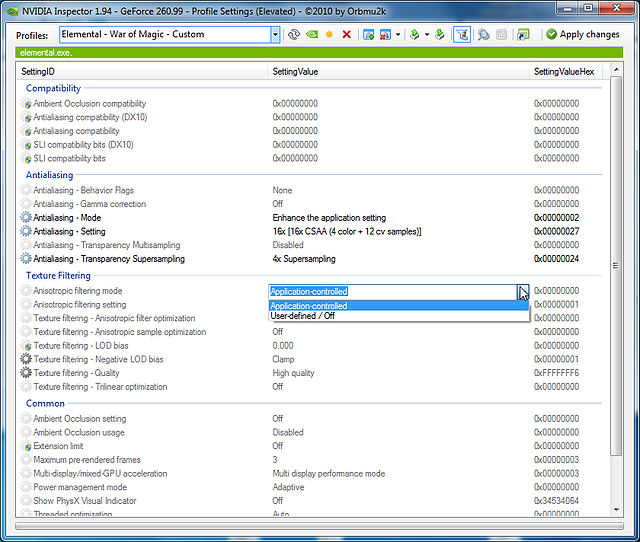Select 'High quality' value
This screenshot has width=640, height=542.
click(x=293, y=373)
